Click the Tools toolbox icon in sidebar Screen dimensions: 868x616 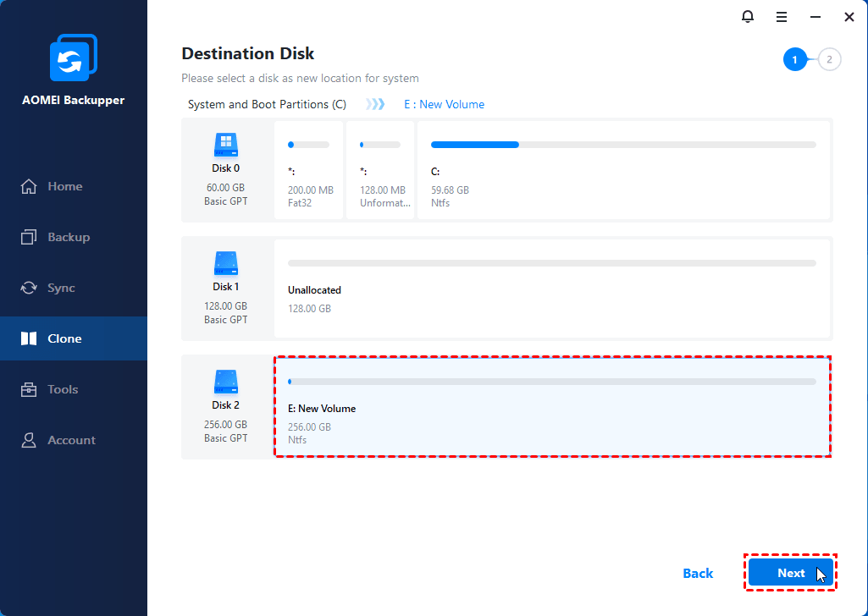coord(29,389)
